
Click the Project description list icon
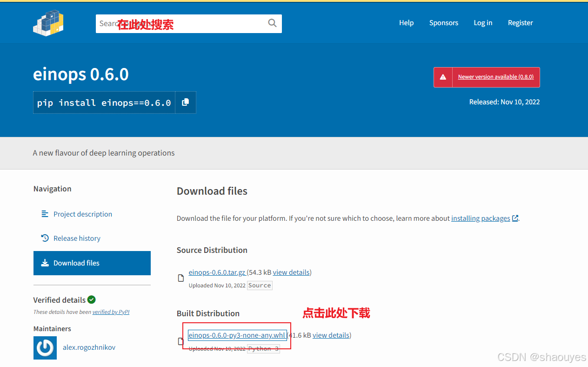(45, 214)
